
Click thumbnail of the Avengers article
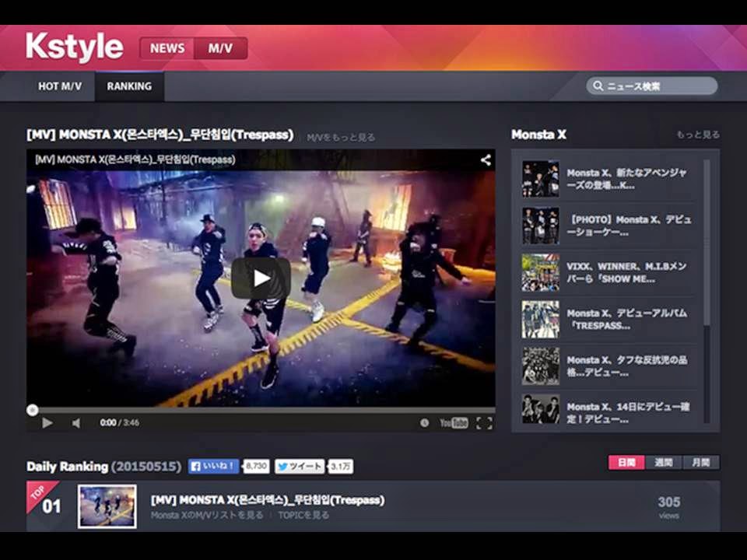[540, 179]
